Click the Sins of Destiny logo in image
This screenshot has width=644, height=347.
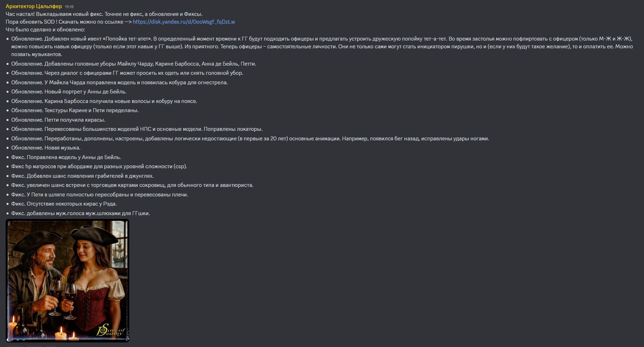(x=111, y=330)
